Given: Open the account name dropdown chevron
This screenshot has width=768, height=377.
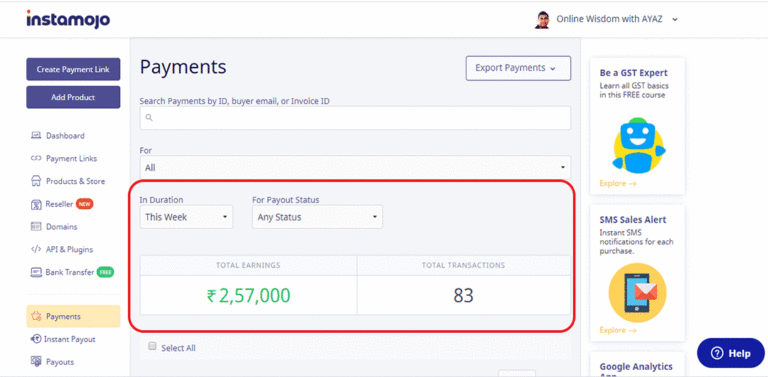Looking at the screenshot, I should click(675, 20).
